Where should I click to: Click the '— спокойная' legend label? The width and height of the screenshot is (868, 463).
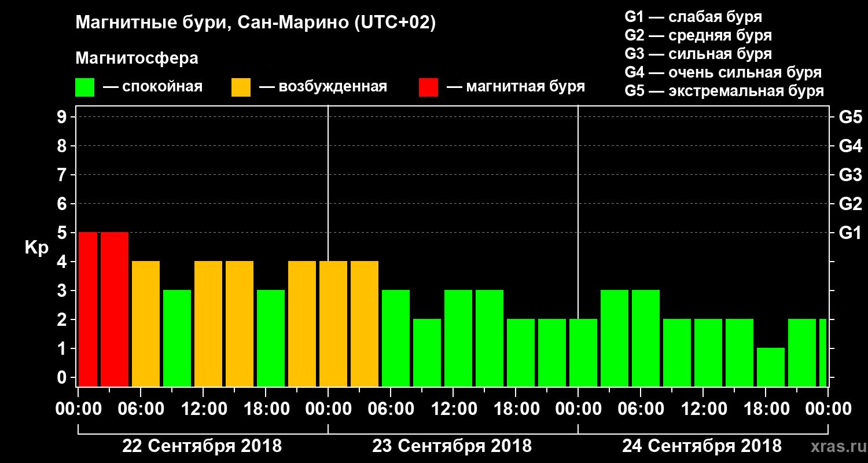tap(153, 87)
